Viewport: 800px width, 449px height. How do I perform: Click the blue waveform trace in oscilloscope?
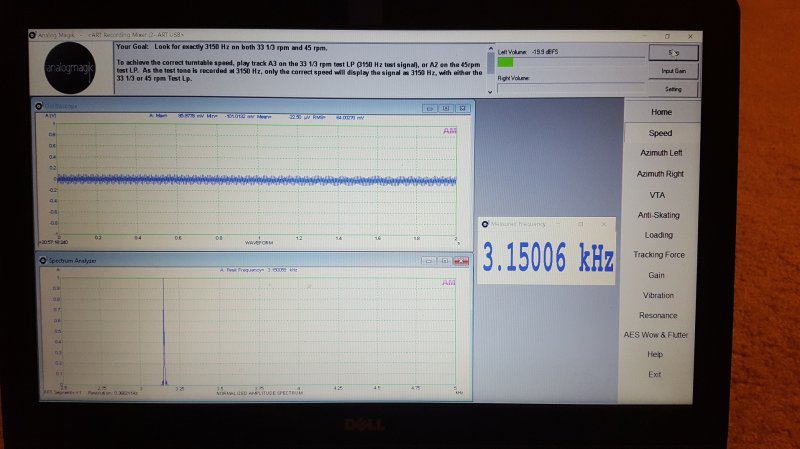[x=257, y=180]
